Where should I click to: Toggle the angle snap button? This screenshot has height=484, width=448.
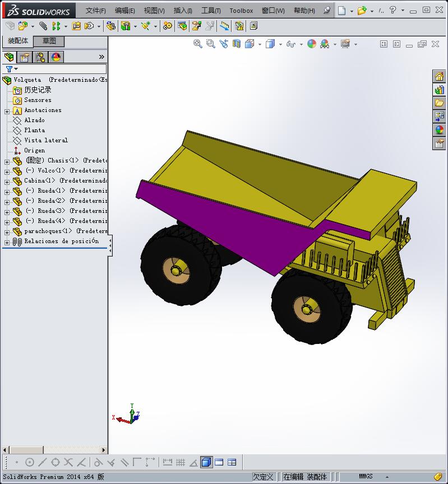(193, 462)
